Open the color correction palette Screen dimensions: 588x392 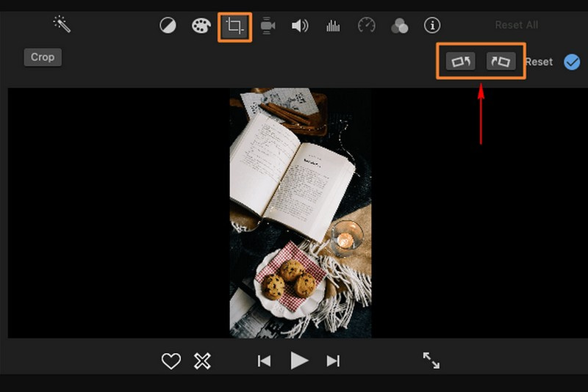[201, 26]
